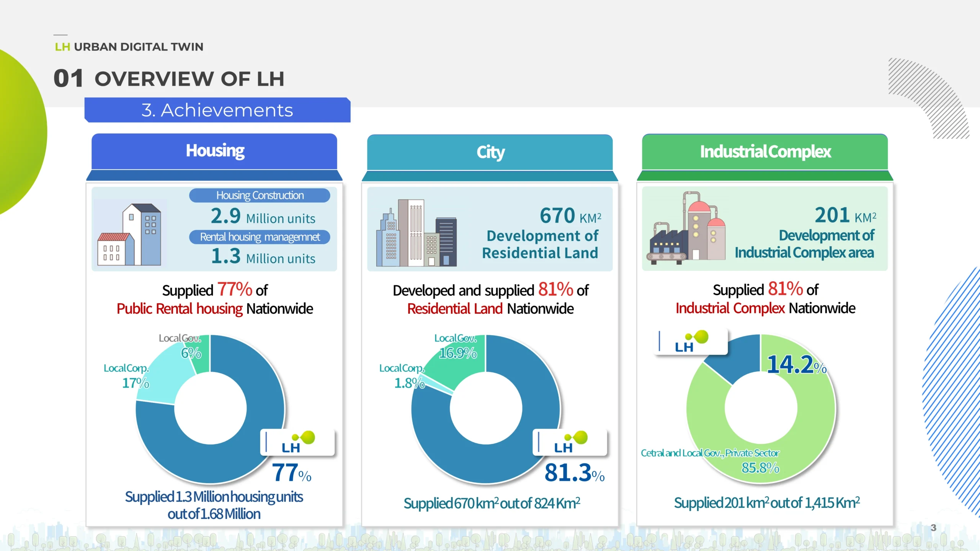
Task: Click 'Local Corp. 17%' label on Housing chart
Action: (126, 375)
